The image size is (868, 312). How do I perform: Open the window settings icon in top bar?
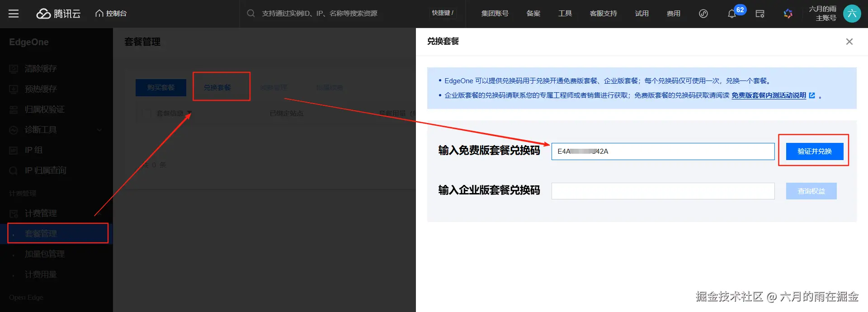(760, 14)
